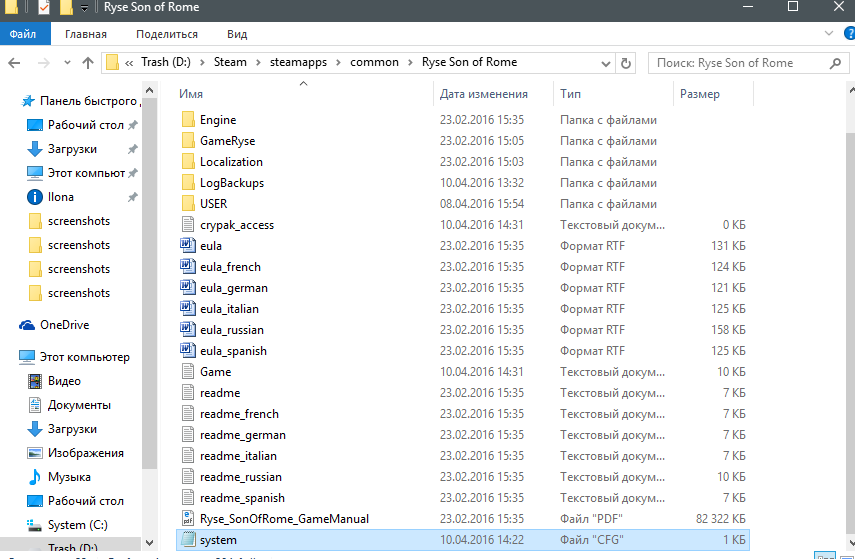
Task: Go up one folder level arrow
Action: (88, 63)
